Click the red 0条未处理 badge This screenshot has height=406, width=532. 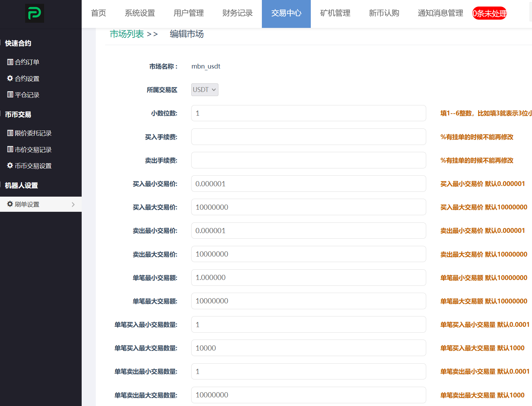(x=490, y=13)
